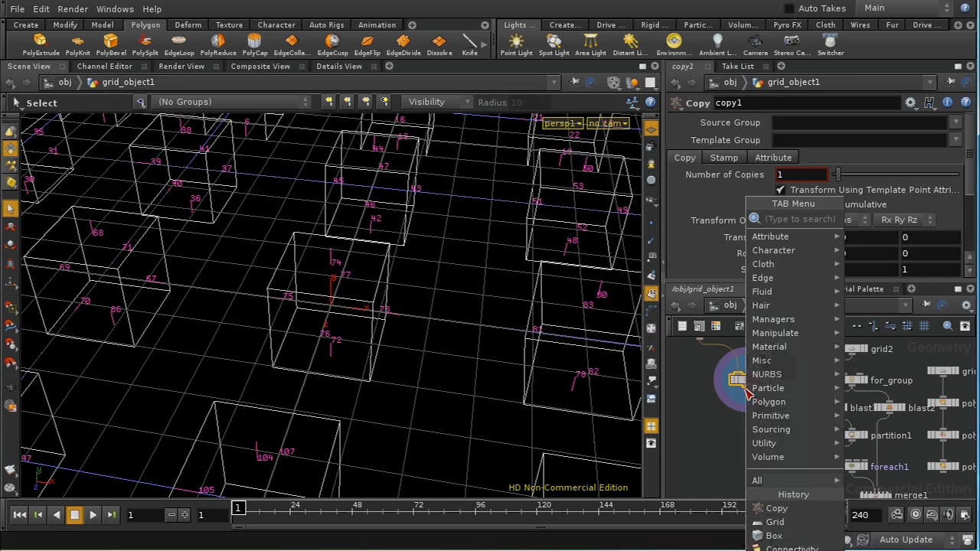This screenshot has height=551, width=980.
Task: Select Copy from the History list
Action: (776, 508)
